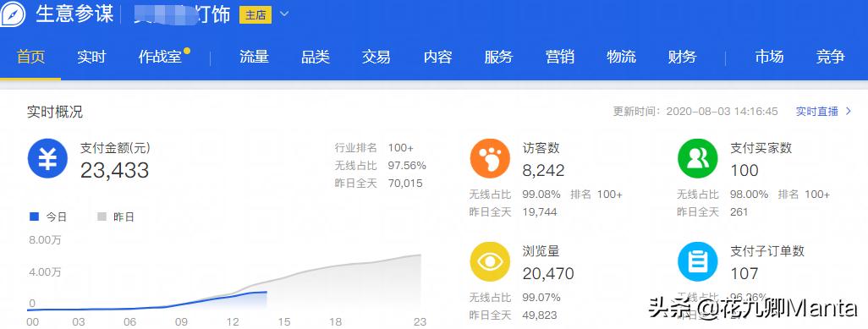Click the 主店 badge

255,15
